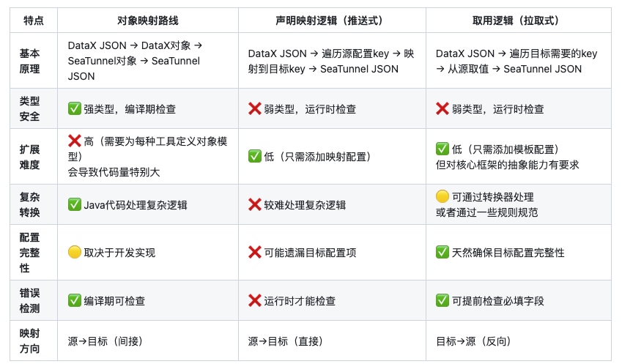This screenshot has width=622, height=364.
Task: Click green check before Java代码处理复杂逻辑
Action: coord(74,204)
